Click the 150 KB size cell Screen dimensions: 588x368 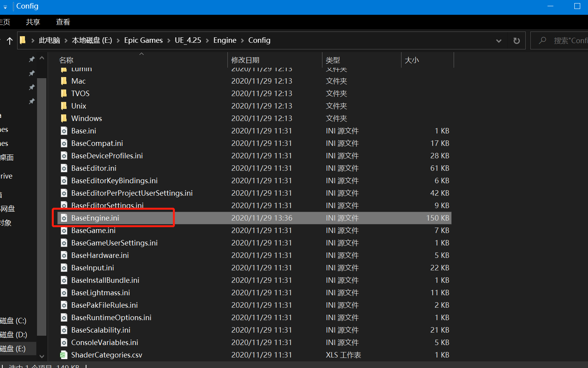coord(437,218)
